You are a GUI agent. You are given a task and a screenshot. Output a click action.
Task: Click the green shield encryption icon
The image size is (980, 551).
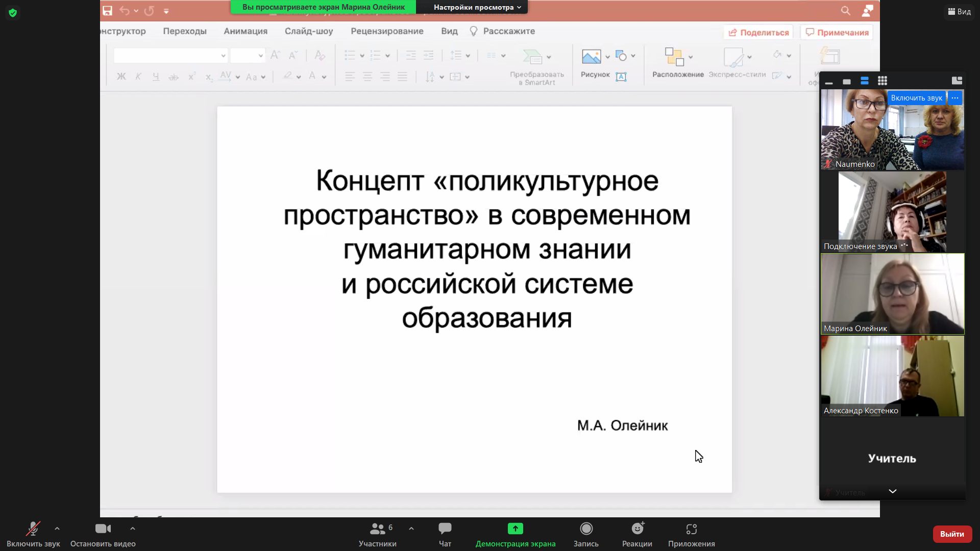pyautogui.click(x=13, y=13)
